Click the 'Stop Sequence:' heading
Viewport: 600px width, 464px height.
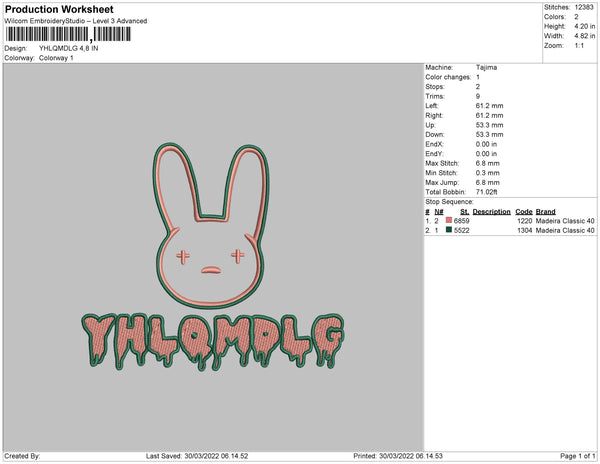tap(449, 202)
